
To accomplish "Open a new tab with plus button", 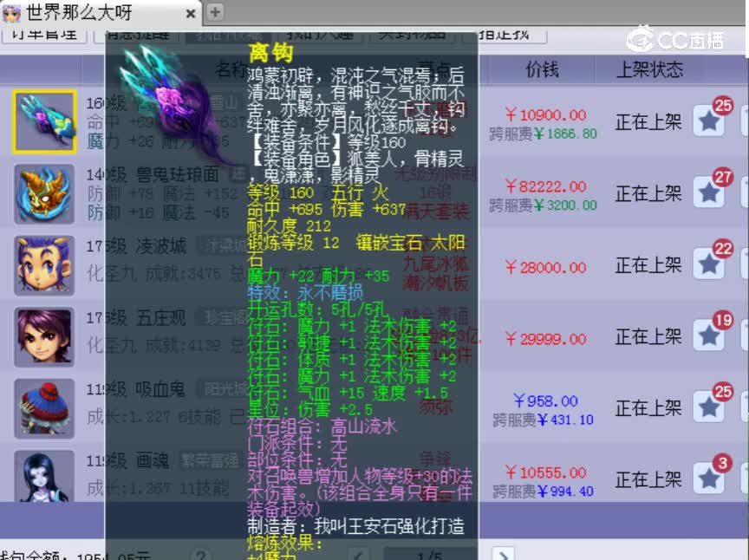I will coord(215,12).
